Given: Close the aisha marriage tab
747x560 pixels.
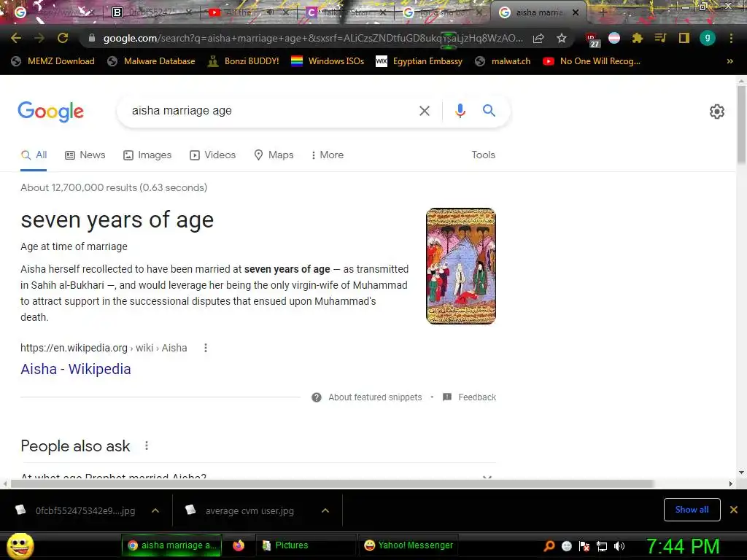Looking at the screenshot, I should 576,12.
